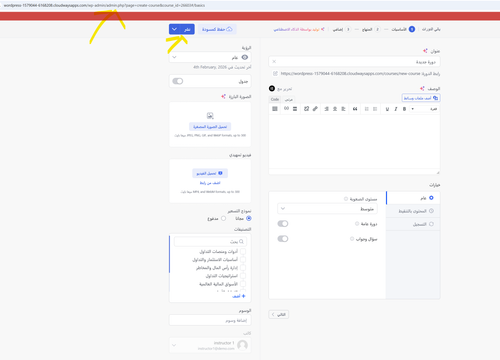
Task: Toggle the extra editor toolbar row icon
Action: 275,109
